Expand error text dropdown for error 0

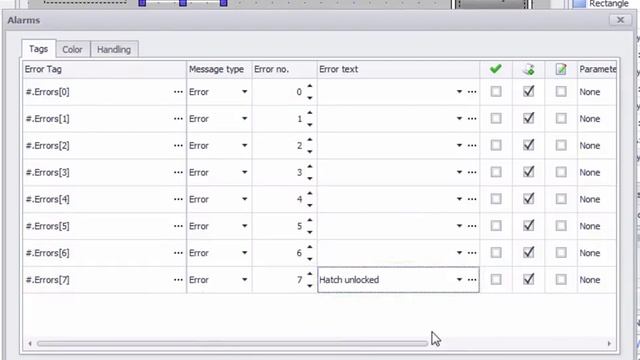click(459, 92)
